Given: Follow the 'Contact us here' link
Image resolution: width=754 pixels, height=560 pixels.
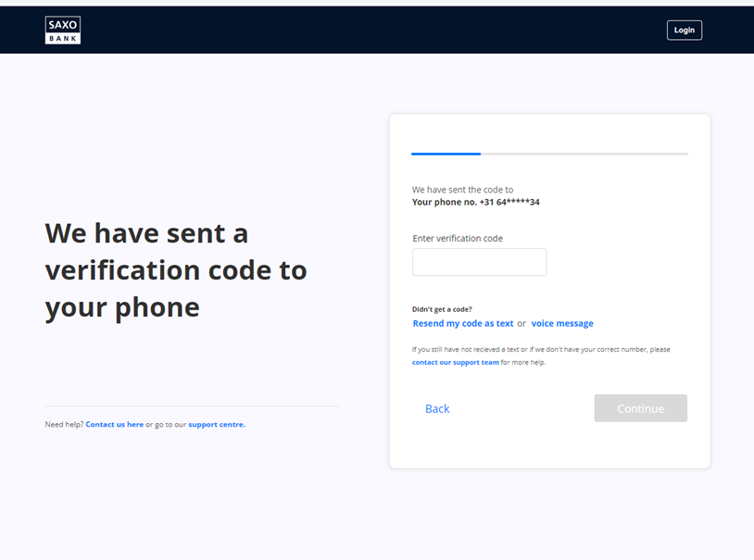Looking at the screenshot, I should tap(114, 425).
